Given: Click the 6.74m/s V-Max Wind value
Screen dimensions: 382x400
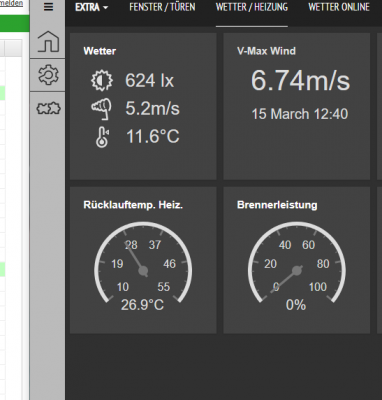Looking at the screenshot, I should [300, 80].
